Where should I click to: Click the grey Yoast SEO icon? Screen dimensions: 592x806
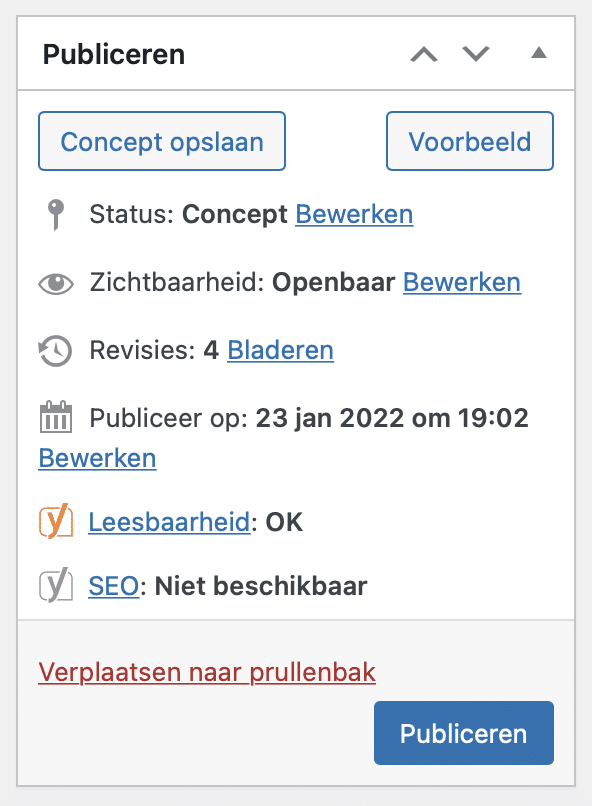(56, 585)
